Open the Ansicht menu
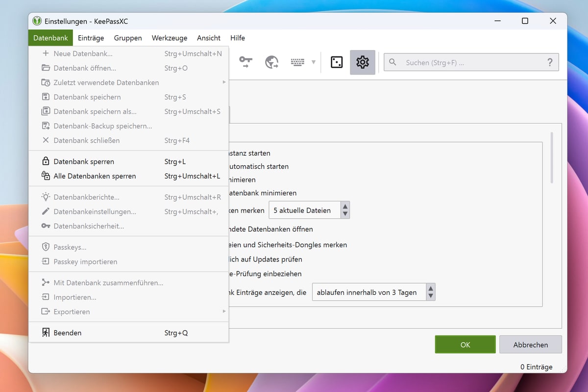Image resolution: width=588 pixels, height=392 pixels. (x=209, y=38)
